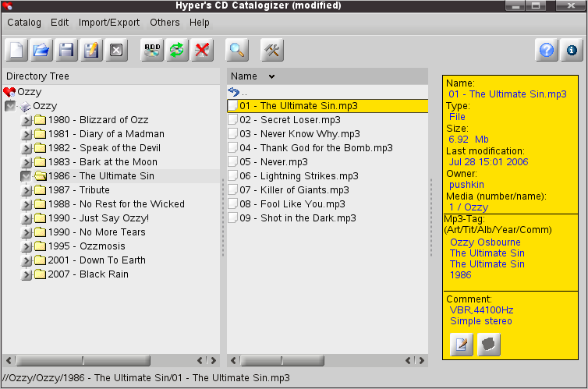This screenshot has height=389, width=588.
Task: Click the directory tree horizontal scrollbar thumb
Action: pyautogui.click(x=83, y=360)
